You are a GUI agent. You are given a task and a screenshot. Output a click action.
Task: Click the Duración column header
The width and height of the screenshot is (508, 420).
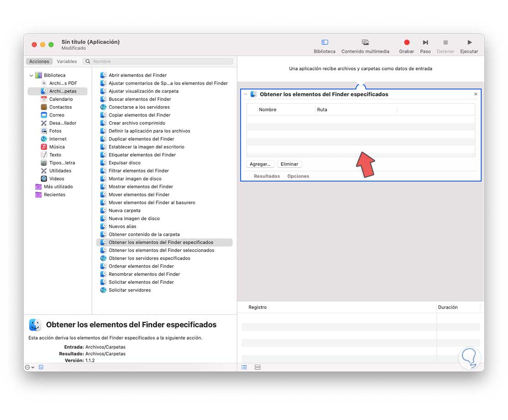pos(448,307)
